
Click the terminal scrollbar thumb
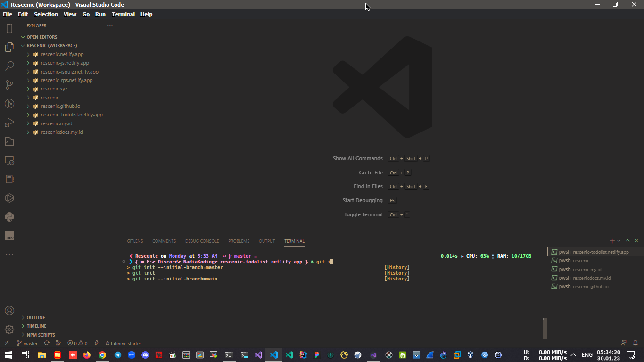click(545, 328)
